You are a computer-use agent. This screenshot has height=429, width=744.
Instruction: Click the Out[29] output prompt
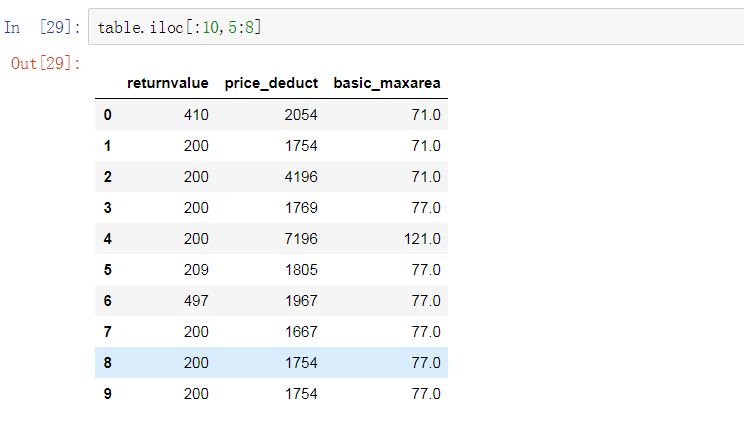(x=45, y=63)
